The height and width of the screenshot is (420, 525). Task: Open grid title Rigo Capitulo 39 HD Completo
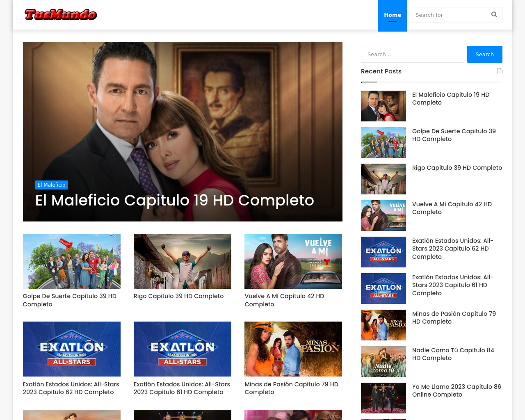click(179, 296)
